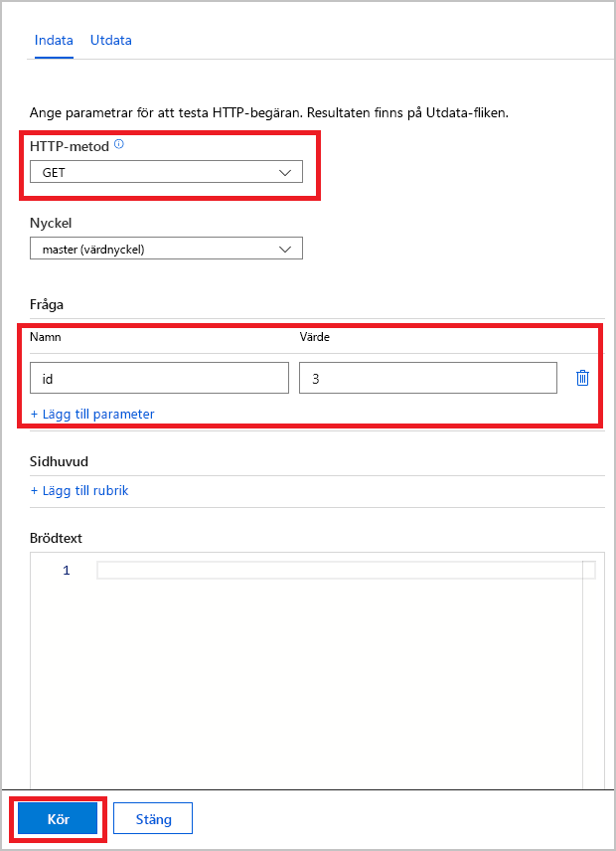Switch to the Utdata tab

[x=111, y=41]
